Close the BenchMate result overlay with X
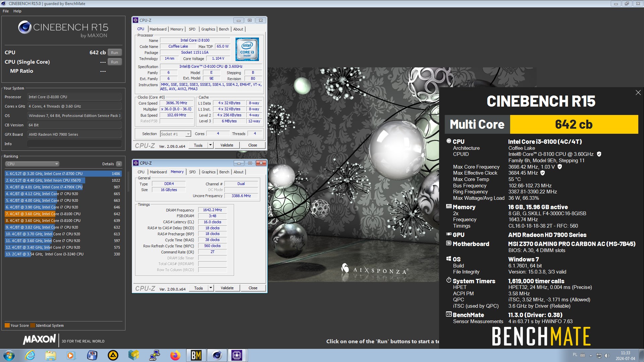Image resolution: width=644 pixels, height=362 pixels. pos(638,93)
